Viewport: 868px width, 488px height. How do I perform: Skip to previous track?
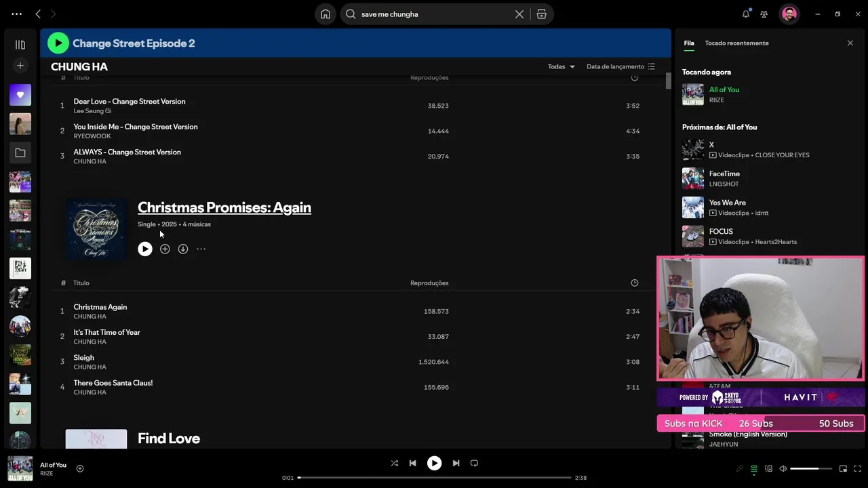(x=412, y=463)
